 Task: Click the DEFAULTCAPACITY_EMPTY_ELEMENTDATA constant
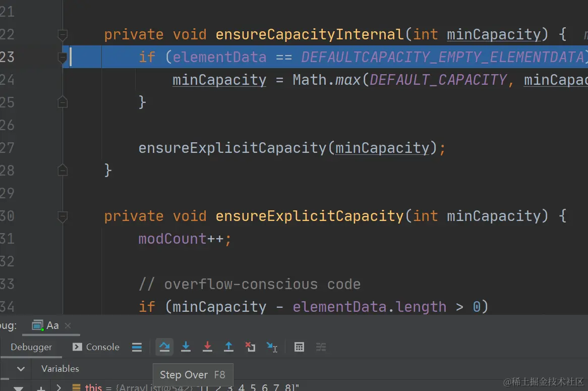[442, 57]
